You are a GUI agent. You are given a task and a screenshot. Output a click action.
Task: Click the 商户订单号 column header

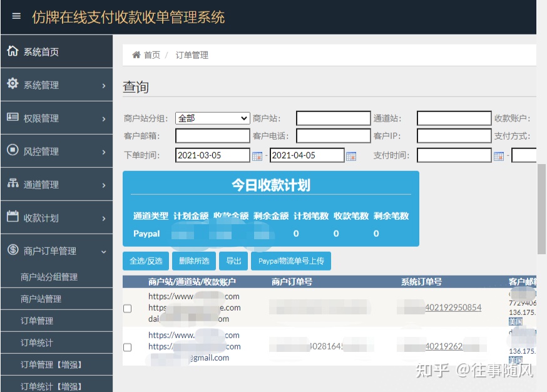[292, 282]
